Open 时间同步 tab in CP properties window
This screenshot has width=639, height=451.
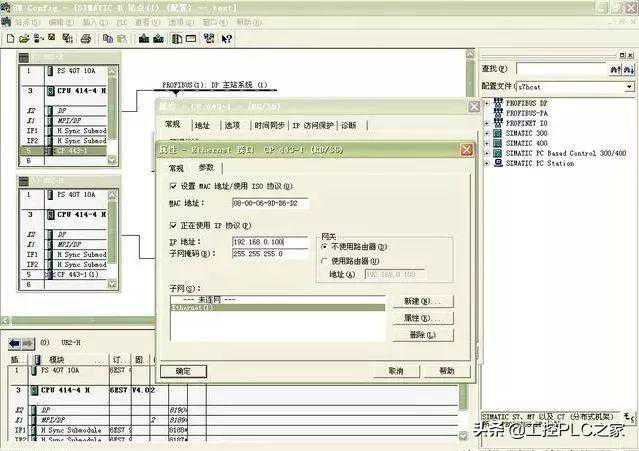tap(269, 125)
